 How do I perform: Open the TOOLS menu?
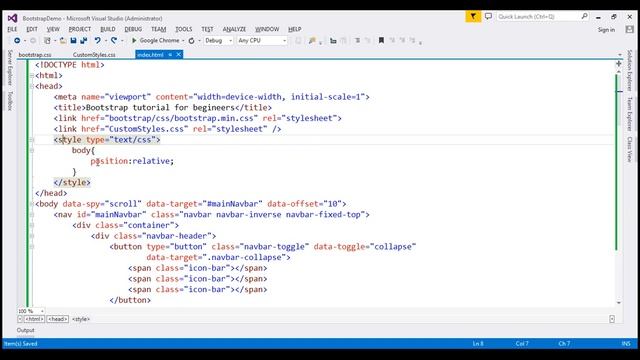(184, 29)
